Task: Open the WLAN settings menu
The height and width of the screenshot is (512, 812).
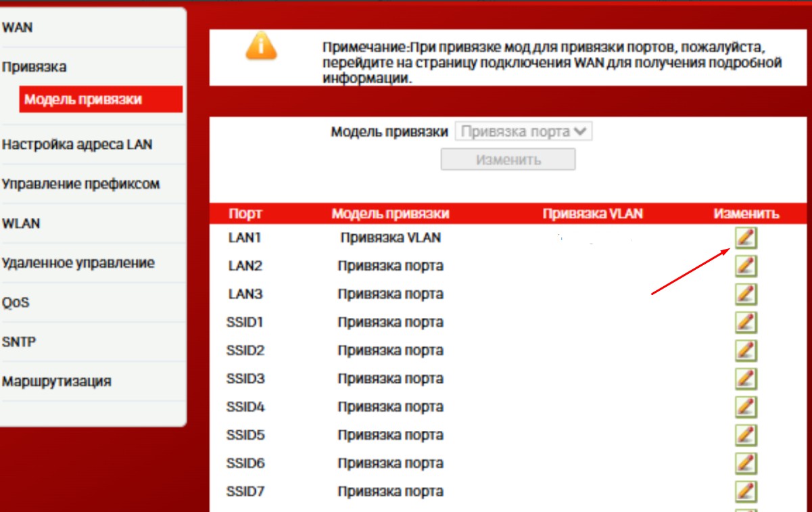Action: (21, 223)
